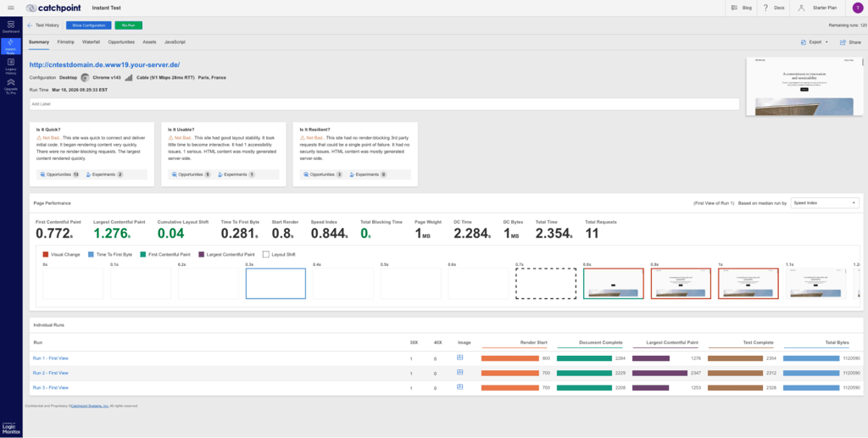Click the Add Label input field
Image resolution: width=868 pixels, height=438 pixels.
(384, 104)
